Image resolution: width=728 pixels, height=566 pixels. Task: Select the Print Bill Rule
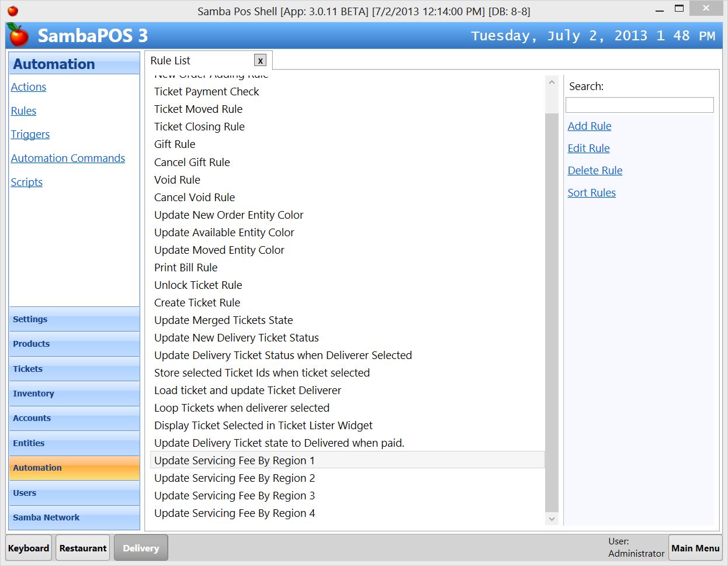[x=185, y=267]
